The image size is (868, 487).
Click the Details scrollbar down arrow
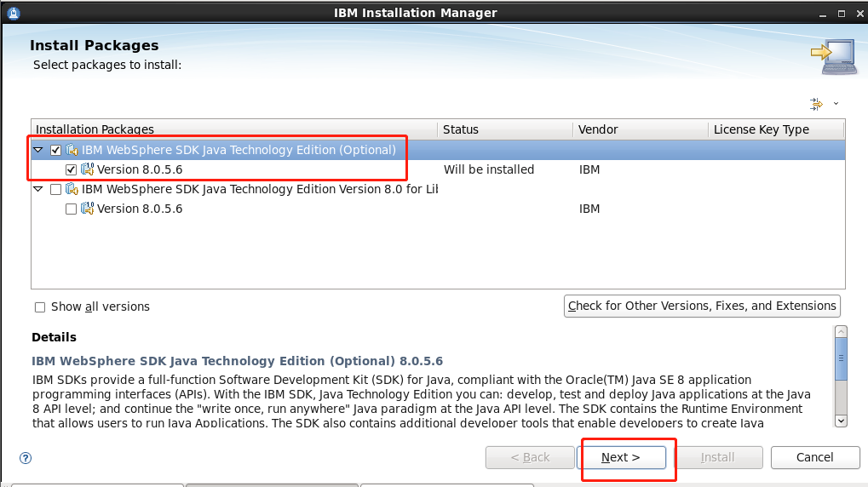pyautogui.click(x=841, y=420)
